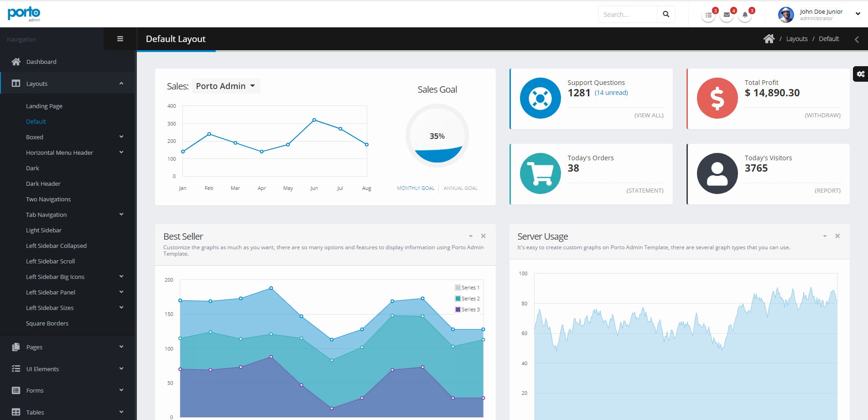Toggle the sidebar with hamburger icon

click(120, 38)
